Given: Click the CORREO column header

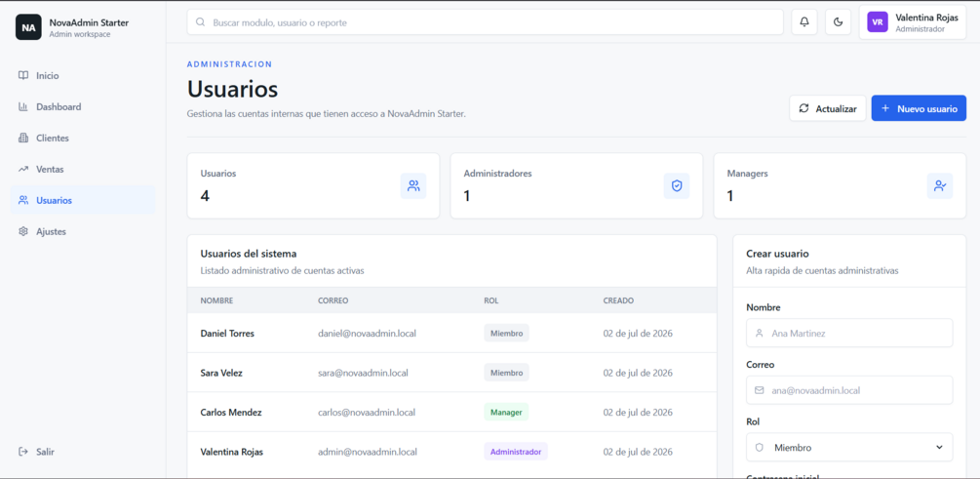Looking at the screenshot, I should pos(333,300).
